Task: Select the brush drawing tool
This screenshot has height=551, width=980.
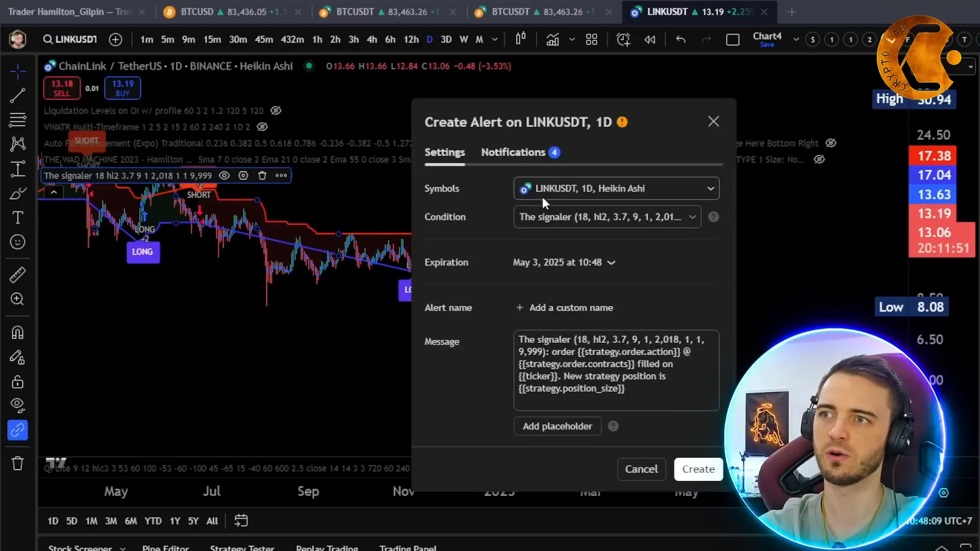Action: coord(18,193)
